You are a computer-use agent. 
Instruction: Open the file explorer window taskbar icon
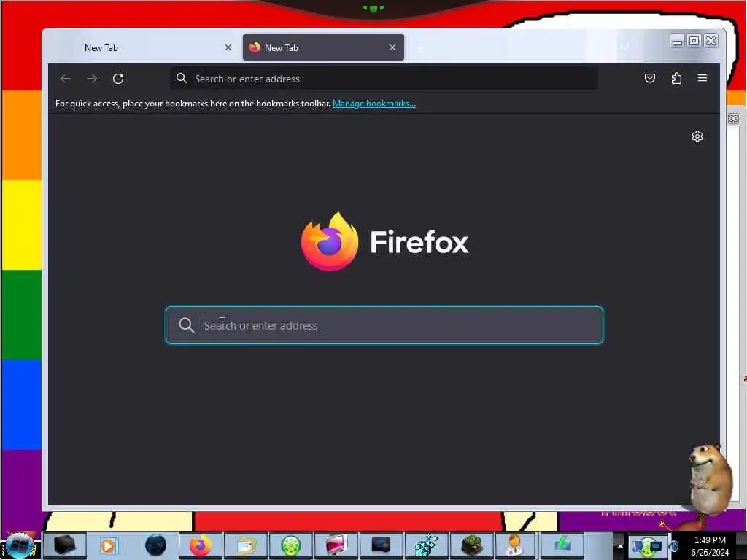coord(246,545)
